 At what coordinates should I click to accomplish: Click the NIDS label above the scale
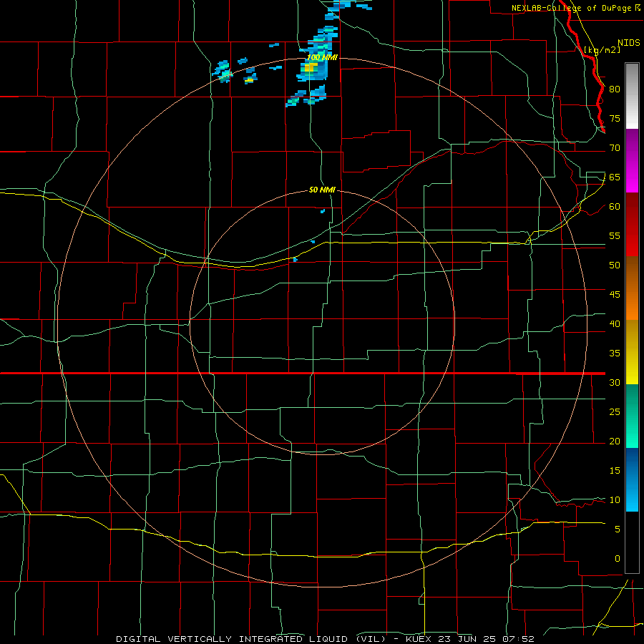tap(629, 43)
